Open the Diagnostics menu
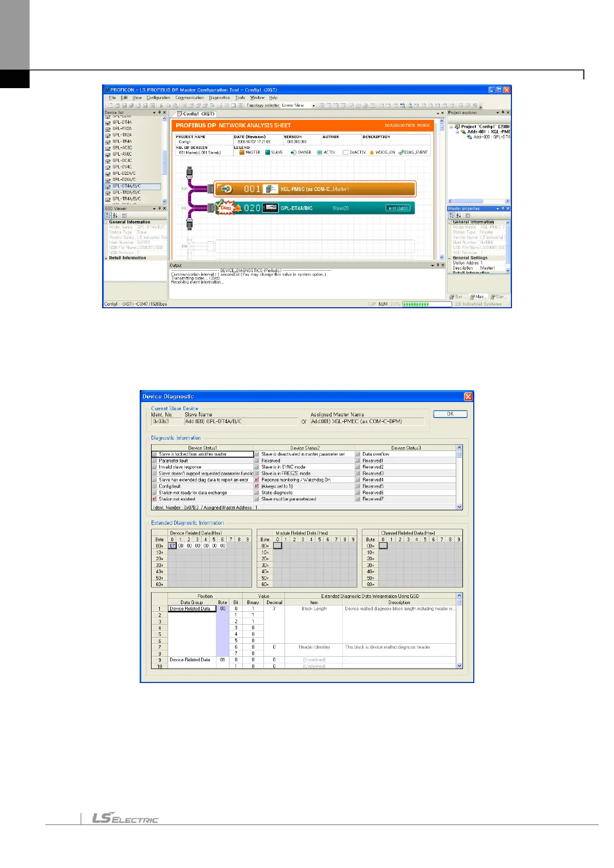Viewport: 614px width, 868px height. (x=219, y=97)
